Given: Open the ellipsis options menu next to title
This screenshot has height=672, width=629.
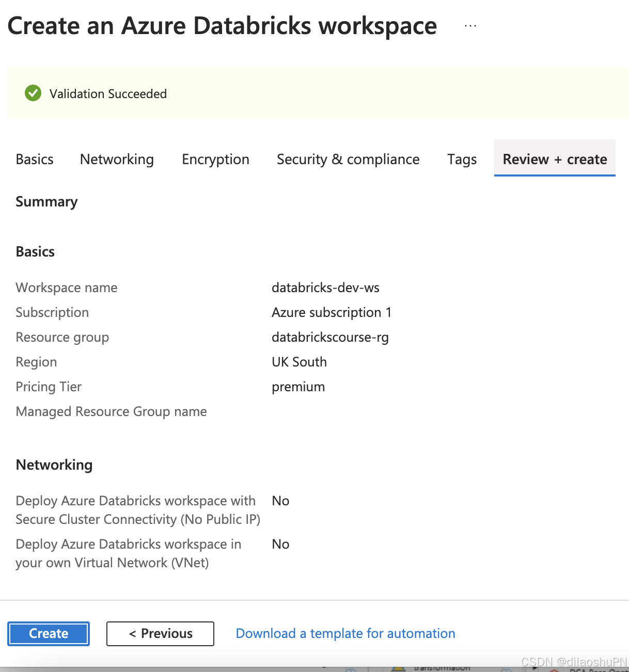Looking at the screenshot, I should (x=470, y=26).
